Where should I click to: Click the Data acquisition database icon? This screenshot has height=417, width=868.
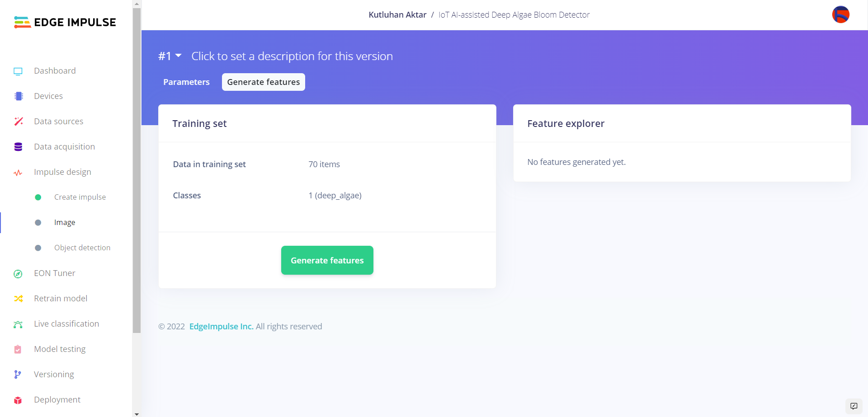[x=18, y=147]
